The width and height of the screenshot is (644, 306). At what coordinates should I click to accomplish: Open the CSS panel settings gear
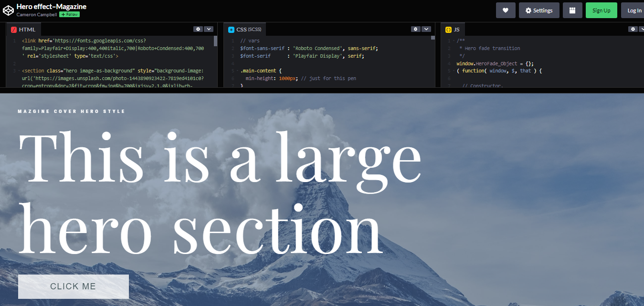415,29
